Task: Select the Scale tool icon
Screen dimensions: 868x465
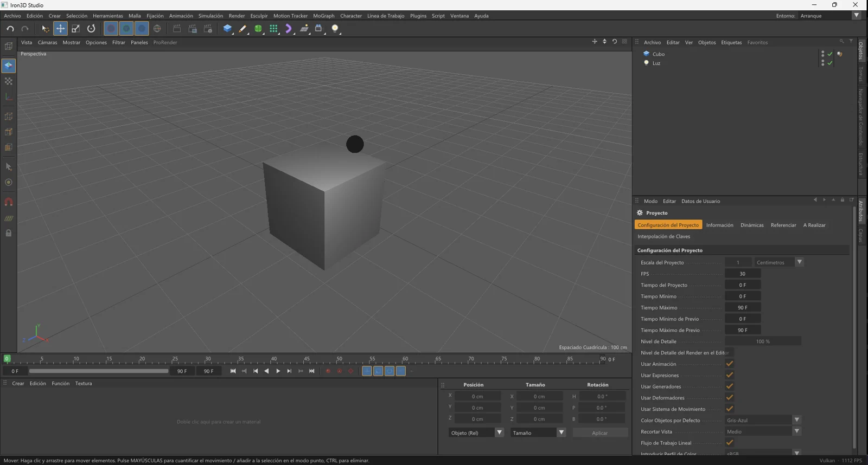Action: pos(76,29)
